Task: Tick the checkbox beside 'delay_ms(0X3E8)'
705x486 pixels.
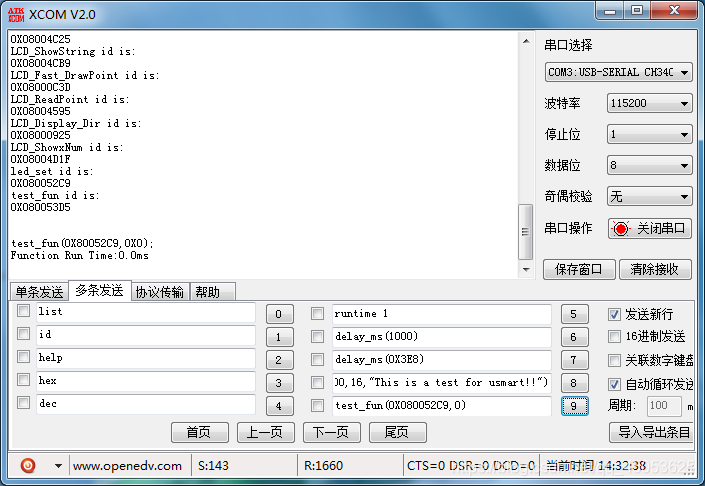Action: (x=317, y=359)
